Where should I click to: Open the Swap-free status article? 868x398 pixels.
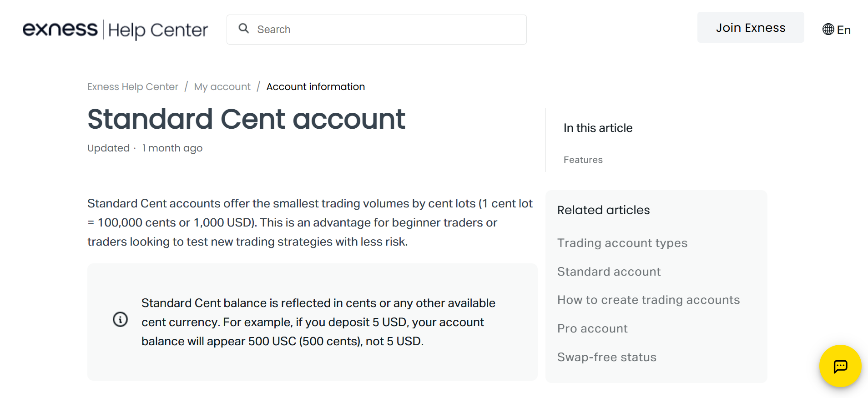606,358
